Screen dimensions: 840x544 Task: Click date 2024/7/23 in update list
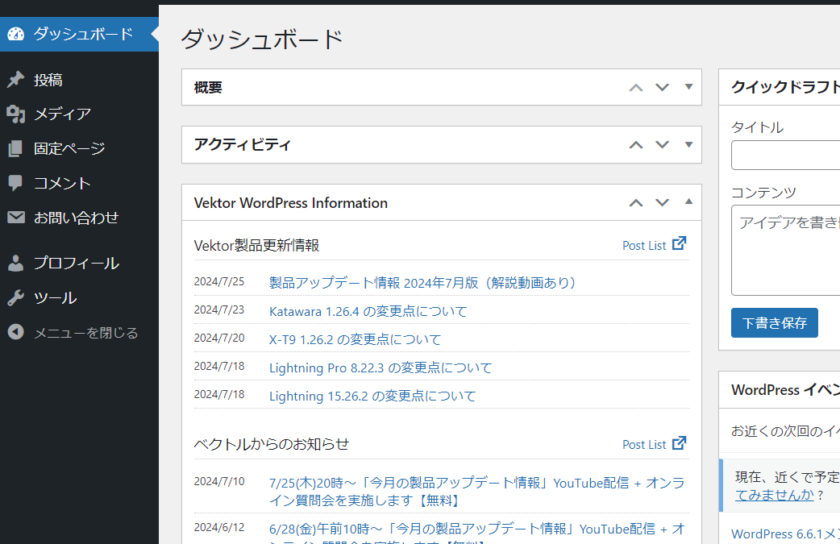point(219,310)
